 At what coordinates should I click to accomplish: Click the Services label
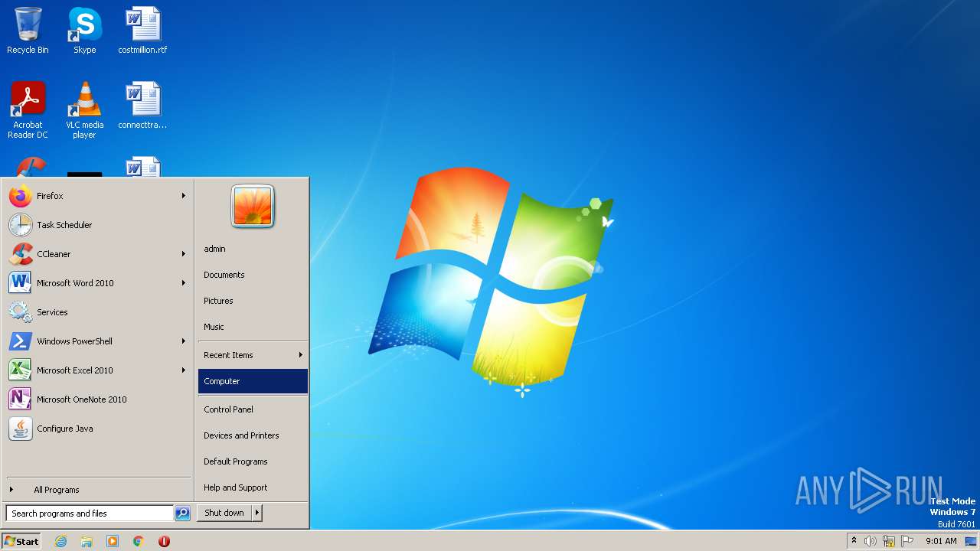(52, 312)
